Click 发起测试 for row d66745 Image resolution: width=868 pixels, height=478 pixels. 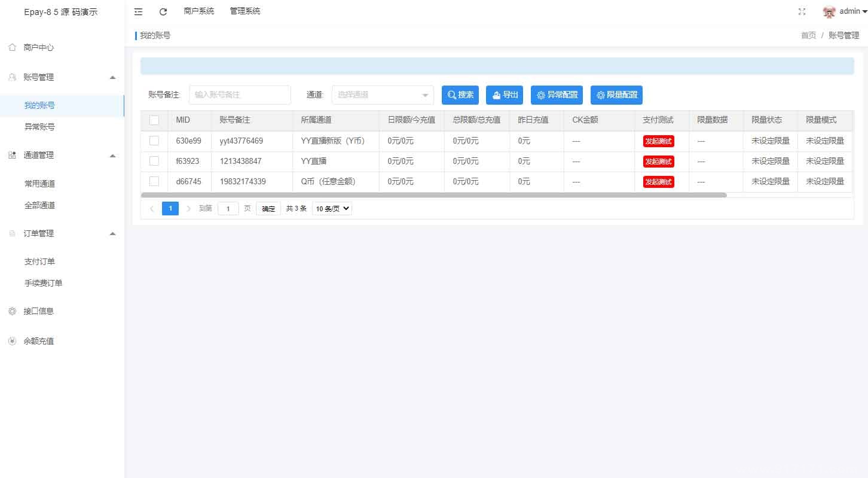[659, 182]
